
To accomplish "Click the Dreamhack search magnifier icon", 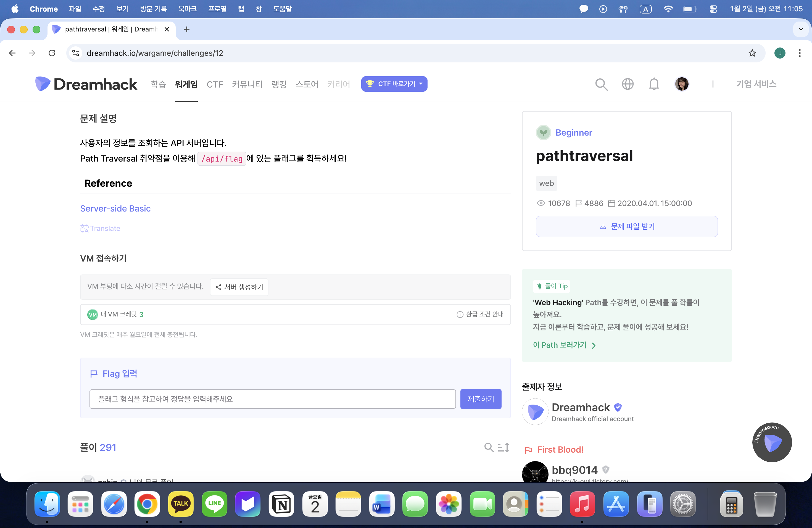I will [601, 84].
